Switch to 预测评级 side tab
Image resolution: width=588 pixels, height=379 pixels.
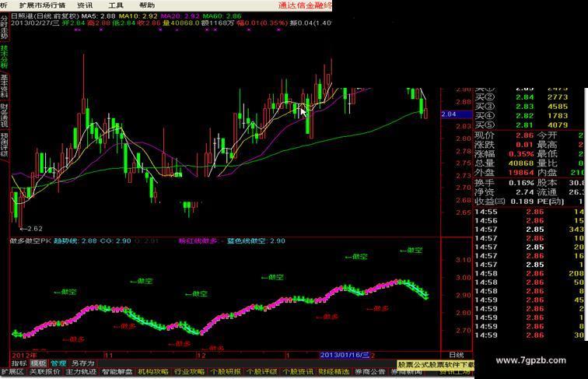4,145
